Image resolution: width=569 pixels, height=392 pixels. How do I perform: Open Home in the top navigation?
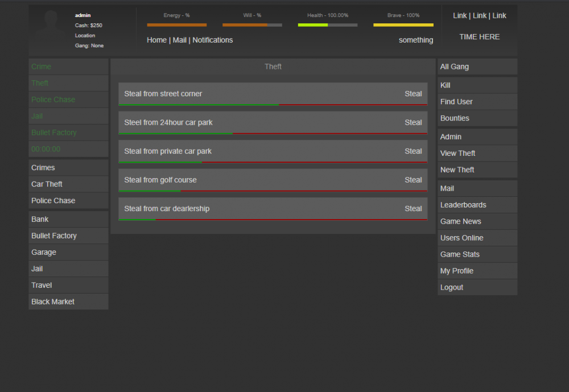pyautogui.click(x=156, y=40)
